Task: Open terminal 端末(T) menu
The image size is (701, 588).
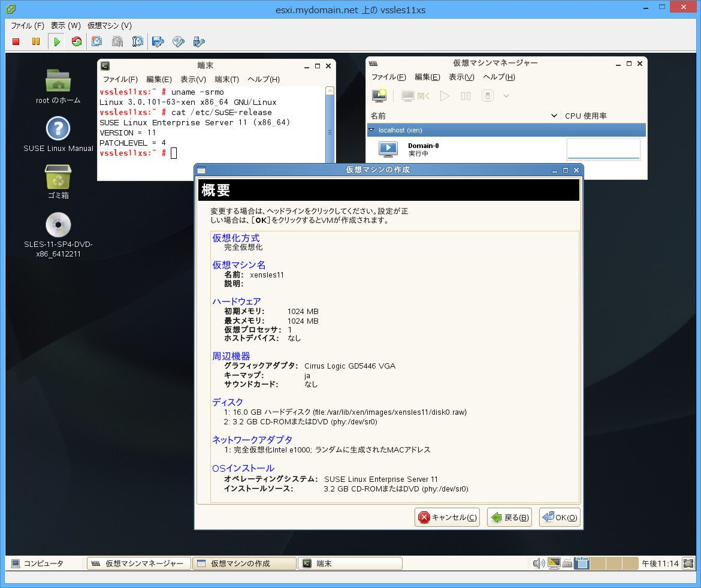Action: (x=226, y=79)
